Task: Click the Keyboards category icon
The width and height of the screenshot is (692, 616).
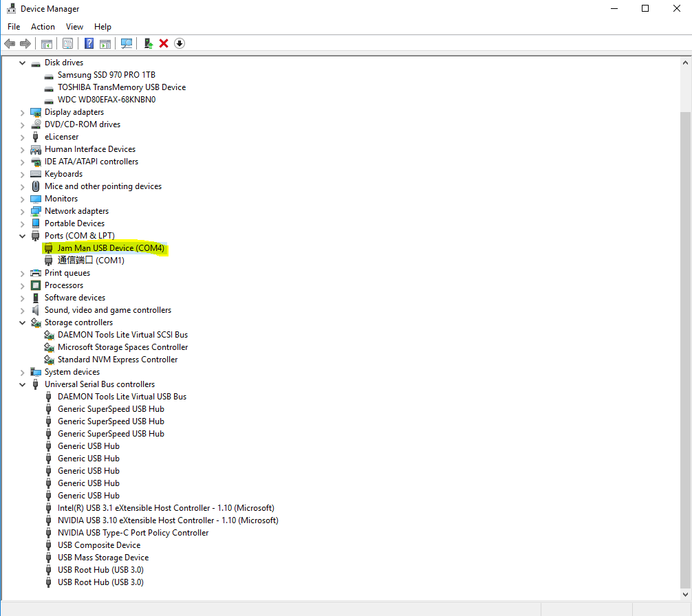Action: click(36, 174)
